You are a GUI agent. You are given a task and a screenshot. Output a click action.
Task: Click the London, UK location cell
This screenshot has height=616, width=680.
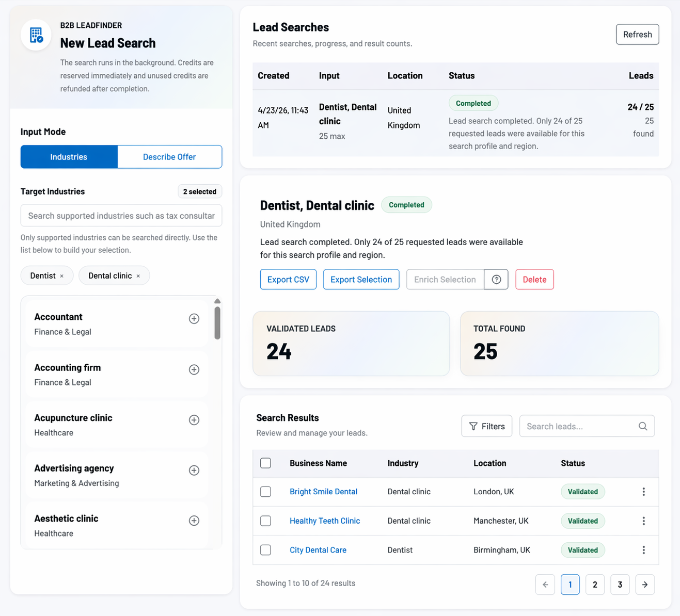tap(494, 492)
